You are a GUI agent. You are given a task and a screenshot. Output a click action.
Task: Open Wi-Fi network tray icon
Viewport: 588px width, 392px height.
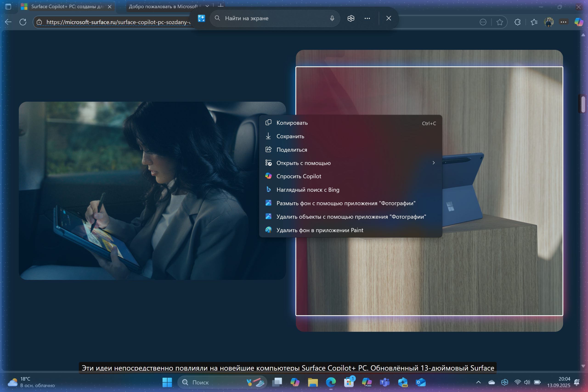pos(517,382)
